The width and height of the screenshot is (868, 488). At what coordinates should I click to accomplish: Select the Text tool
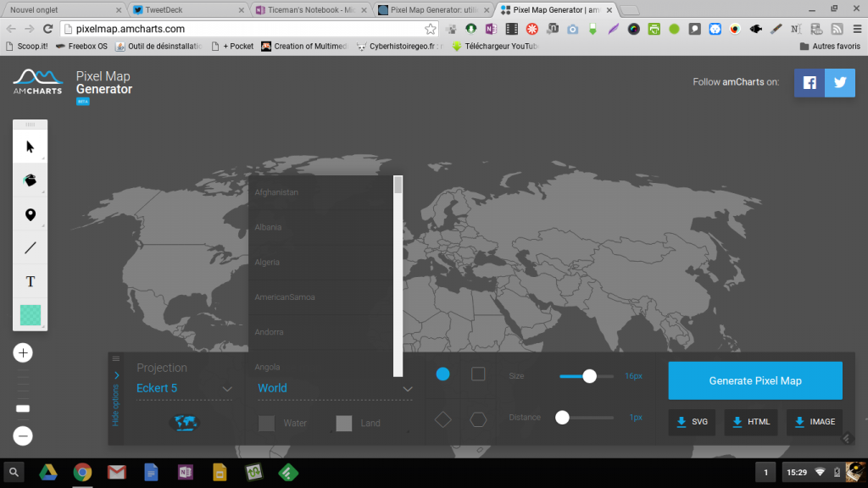point(31,281)
